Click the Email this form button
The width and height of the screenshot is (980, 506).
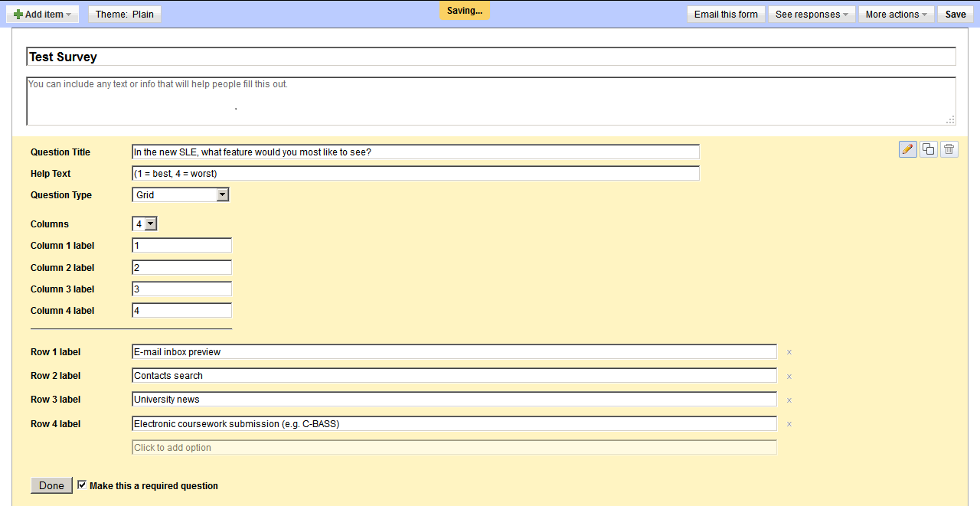tap(726, 15)
